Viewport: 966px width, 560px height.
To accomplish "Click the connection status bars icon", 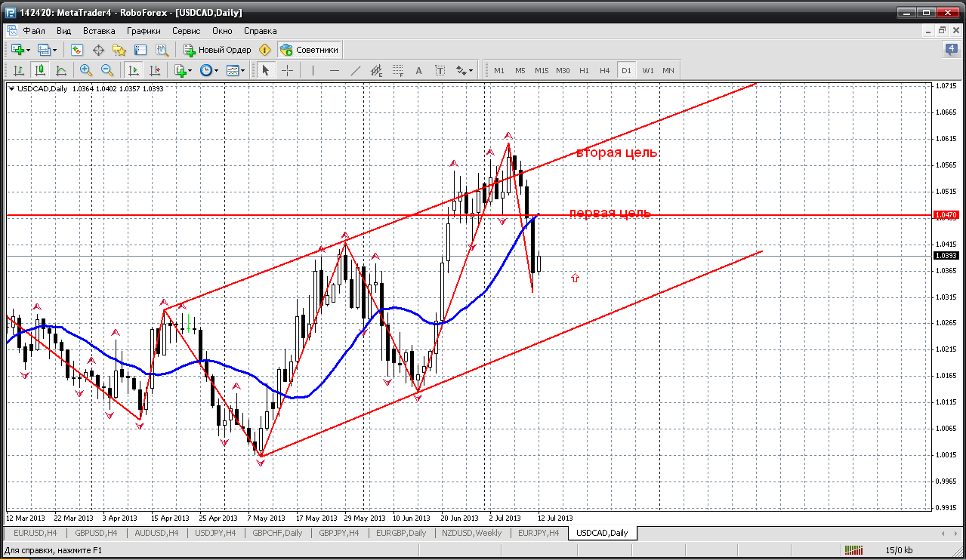I will [853, 550].
